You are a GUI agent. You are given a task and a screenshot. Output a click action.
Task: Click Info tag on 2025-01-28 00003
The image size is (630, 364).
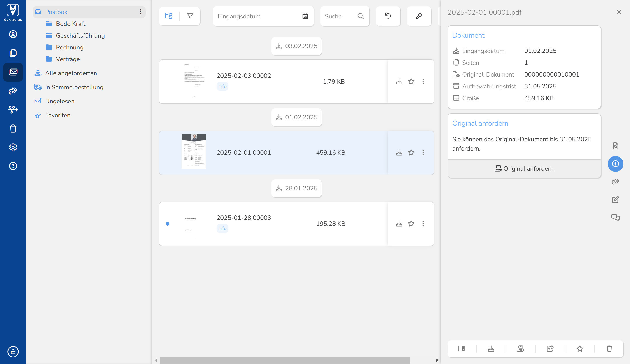[222, 228]
